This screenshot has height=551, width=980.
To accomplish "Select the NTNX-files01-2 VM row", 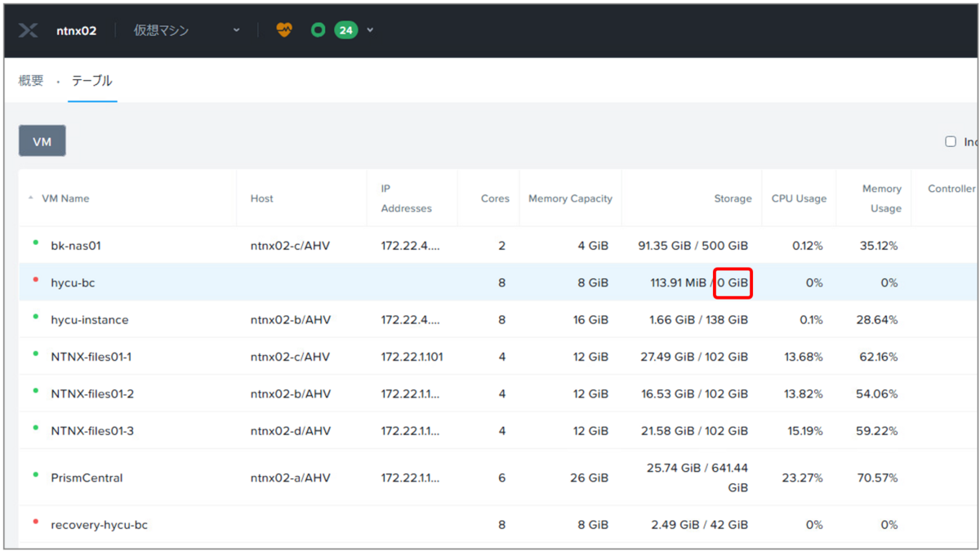I will tap(498, 393).
